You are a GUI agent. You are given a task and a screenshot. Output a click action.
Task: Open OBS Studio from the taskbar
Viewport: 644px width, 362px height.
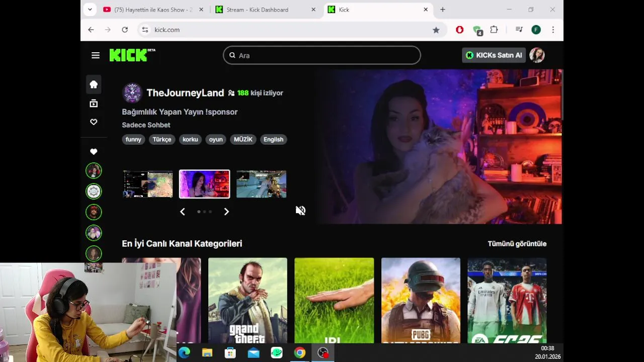323,353
